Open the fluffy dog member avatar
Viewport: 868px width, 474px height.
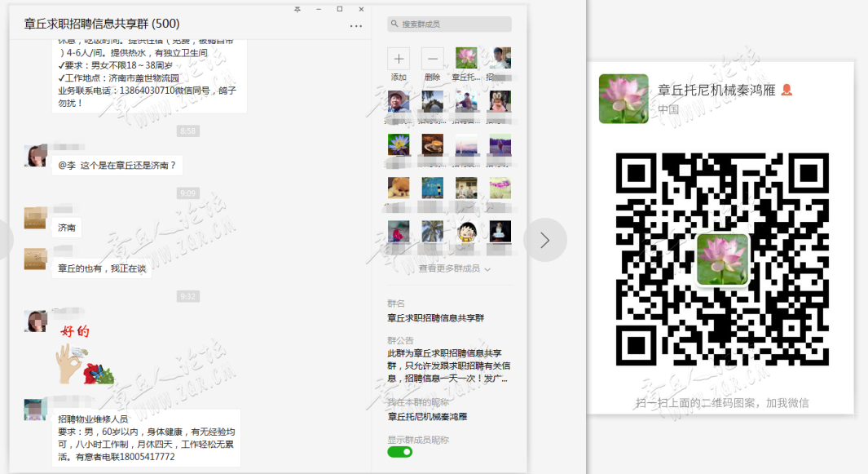tap(399, 188)
